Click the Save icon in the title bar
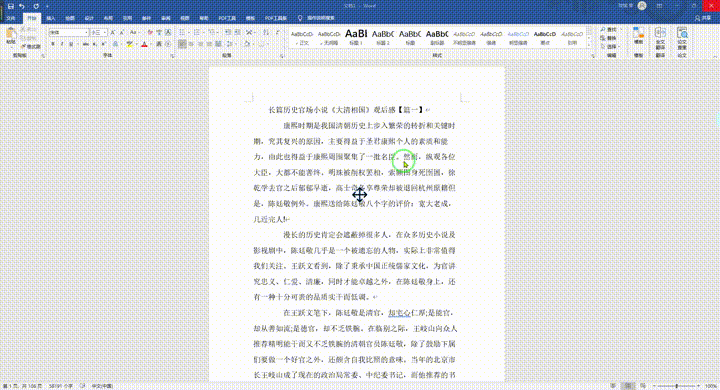 11,6
